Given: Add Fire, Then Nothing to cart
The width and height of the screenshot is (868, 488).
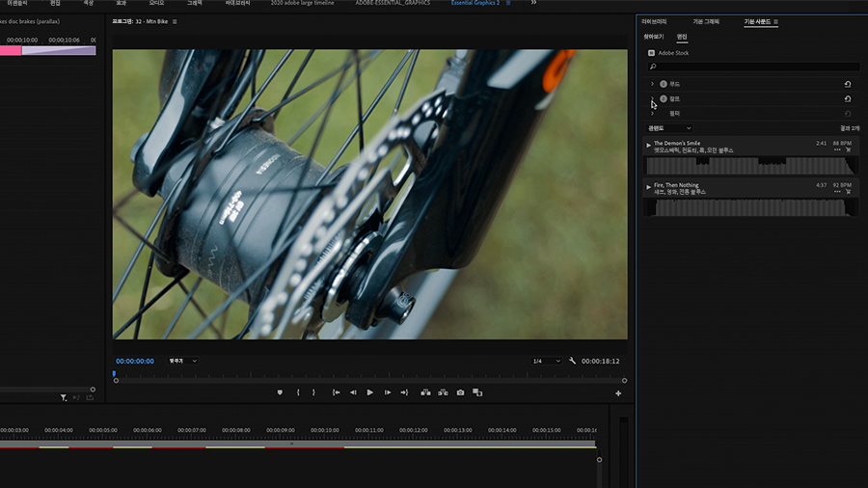Looking at the screenshot, I should [848, 191].
